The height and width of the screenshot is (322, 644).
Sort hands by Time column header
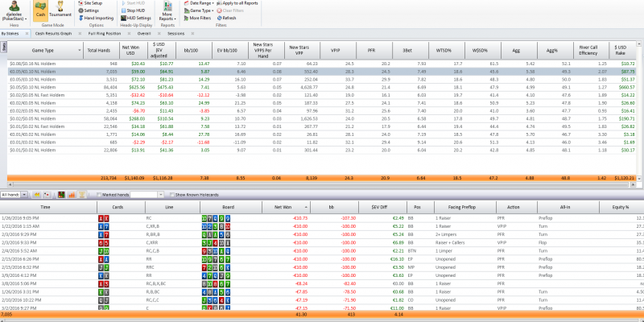48,208
